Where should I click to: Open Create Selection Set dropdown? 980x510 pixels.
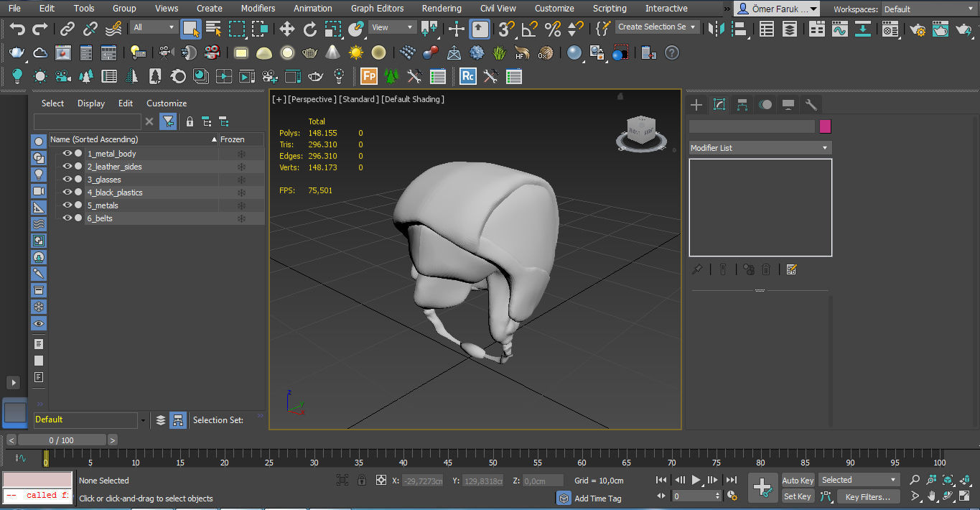click(657, 27)
